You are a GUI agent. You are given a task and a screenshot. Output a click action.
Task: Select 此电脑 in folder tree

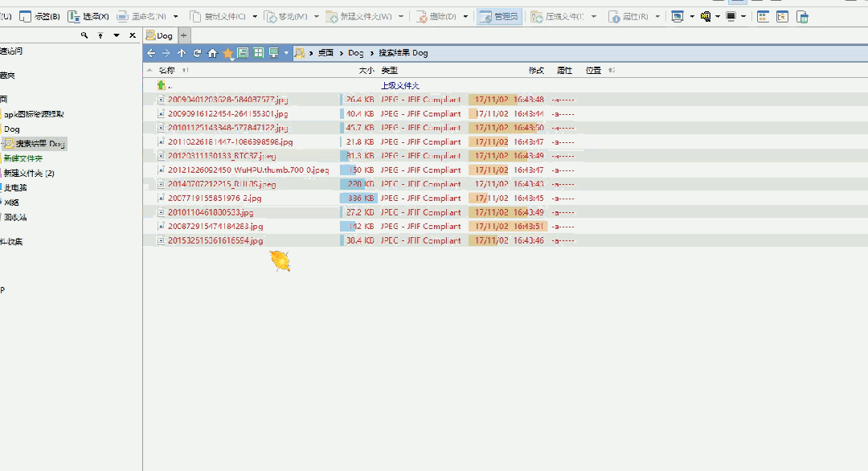click(x=15, y=187)
